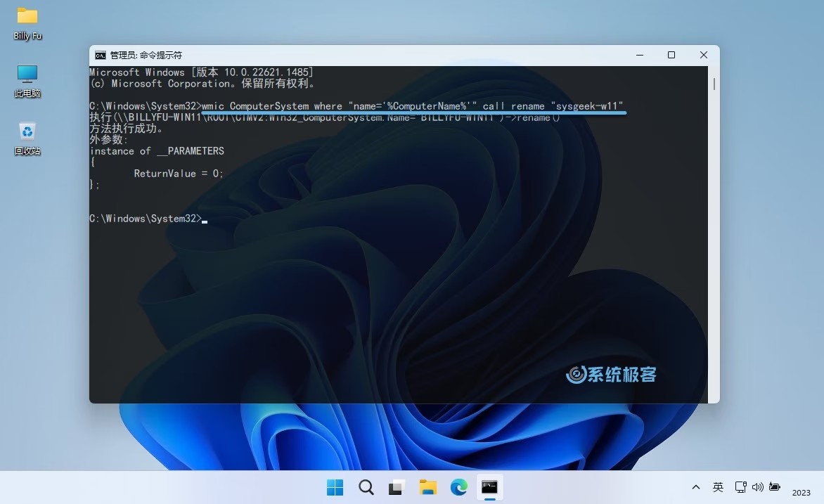Screen dimensions: 824x504
Task: Select the Command Prompt taskbar icon
Action: pos(490,487)
